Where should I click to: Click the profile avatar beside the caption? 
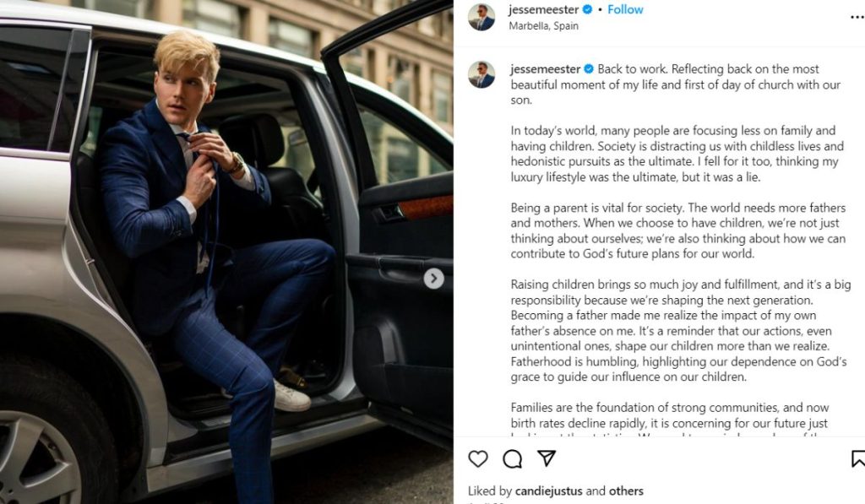coord(481,74)
